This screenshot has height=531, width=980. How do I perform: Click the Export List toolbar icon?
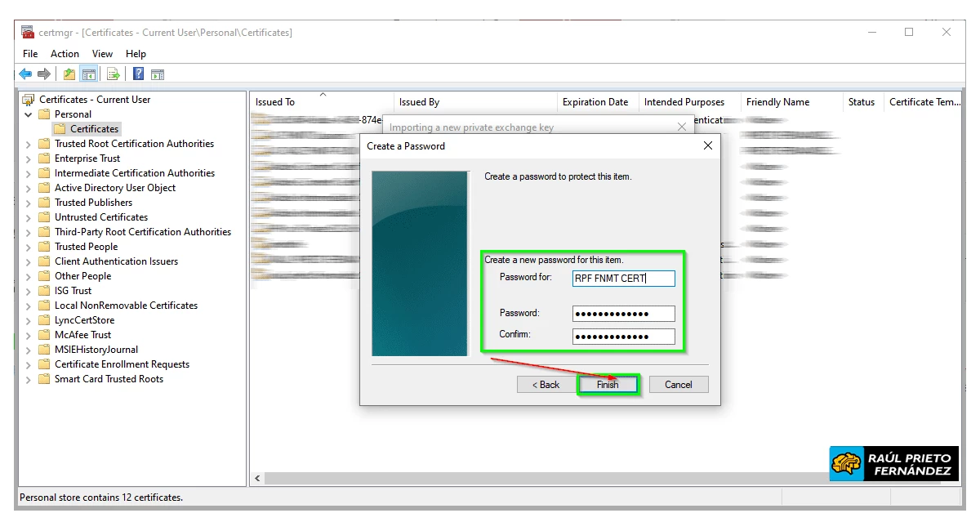pos(114,74)
